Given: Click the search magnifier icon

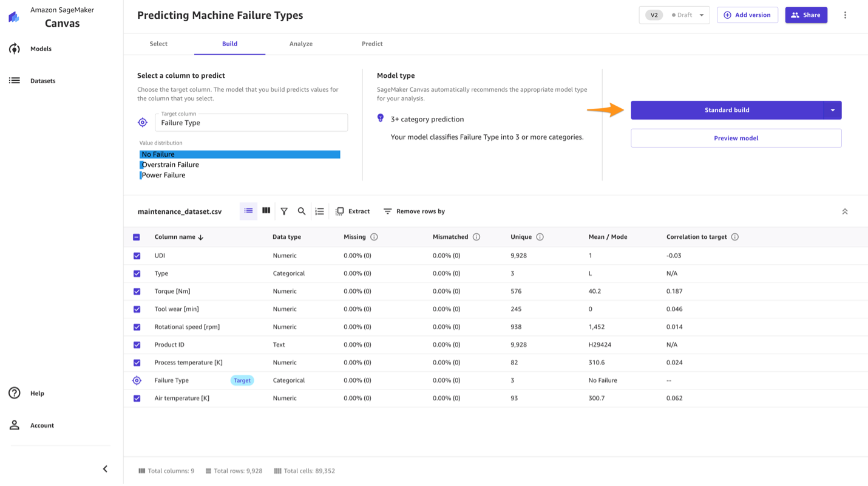Looking at the screenshot, I should 302,211.
